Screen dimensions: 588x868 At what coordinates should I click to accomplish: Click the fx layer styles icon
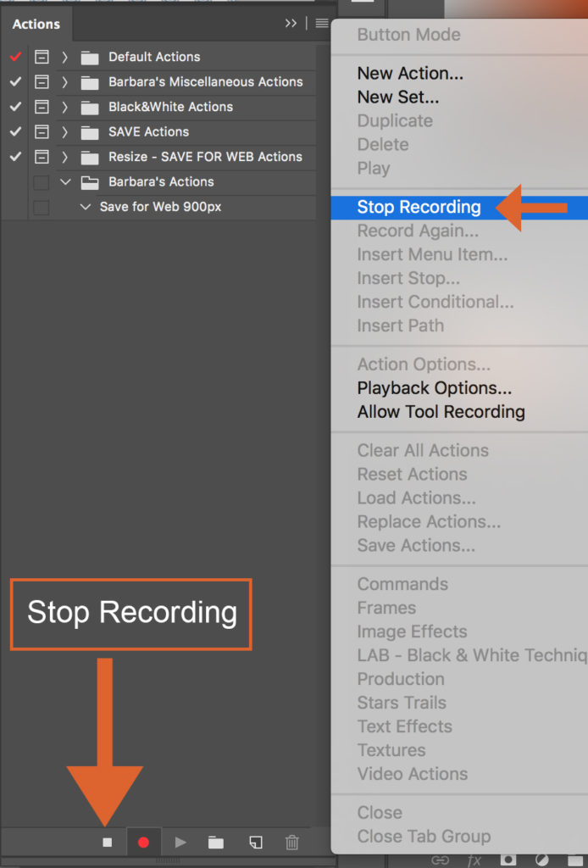(x=474, y=860)
